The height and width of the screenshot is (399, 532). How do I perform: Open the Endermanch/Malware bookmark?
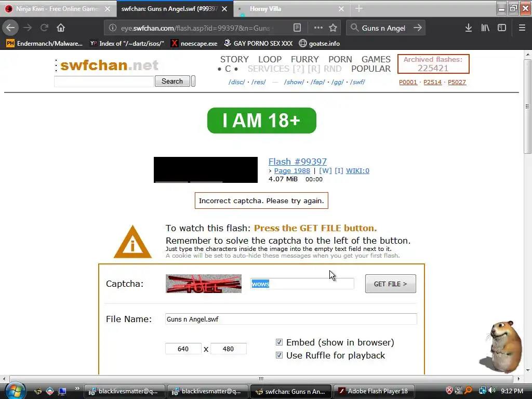pyautogui.click(x=45, y=44)
